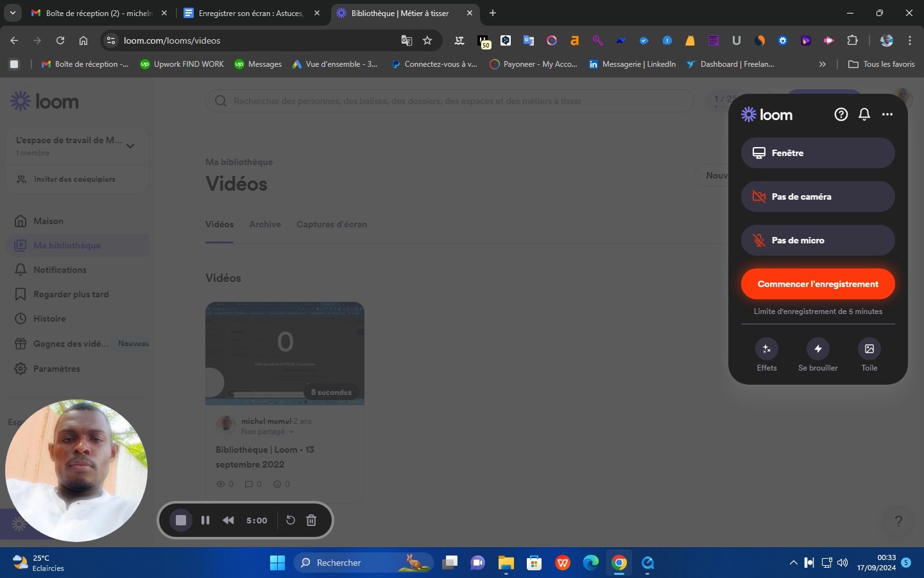Restart recording with the circular arrow icon
Screen dimensions: 924x578
[290, 520]
